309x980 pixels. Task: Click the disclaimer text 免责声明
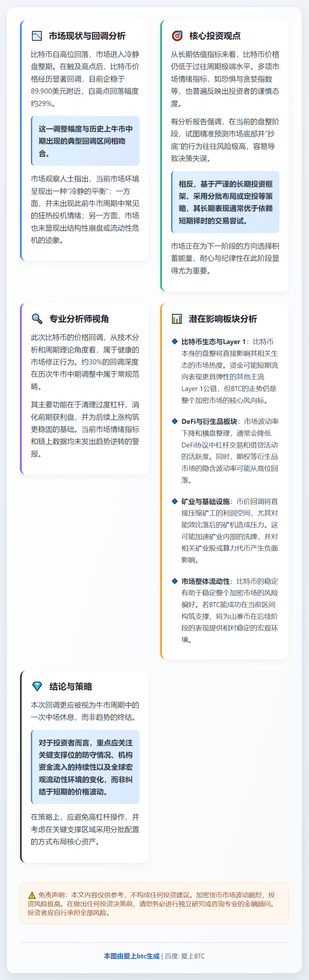click(x=154, y=903)
